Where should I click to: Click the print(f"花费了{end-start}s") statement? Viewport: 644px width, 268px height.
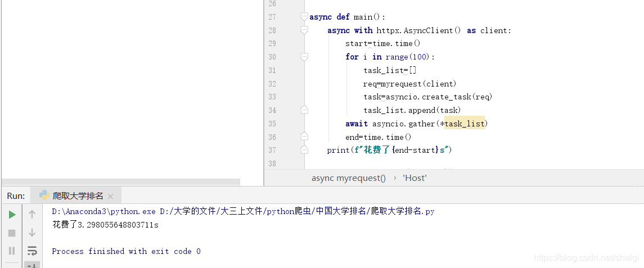[x=389, y=150]
